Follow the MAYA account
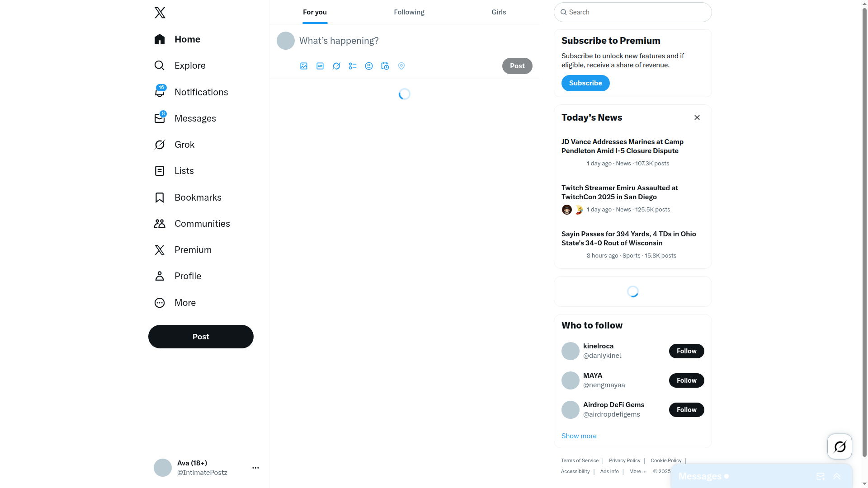The height and width of the screenshot is (488, 868). tap(686, 380)
